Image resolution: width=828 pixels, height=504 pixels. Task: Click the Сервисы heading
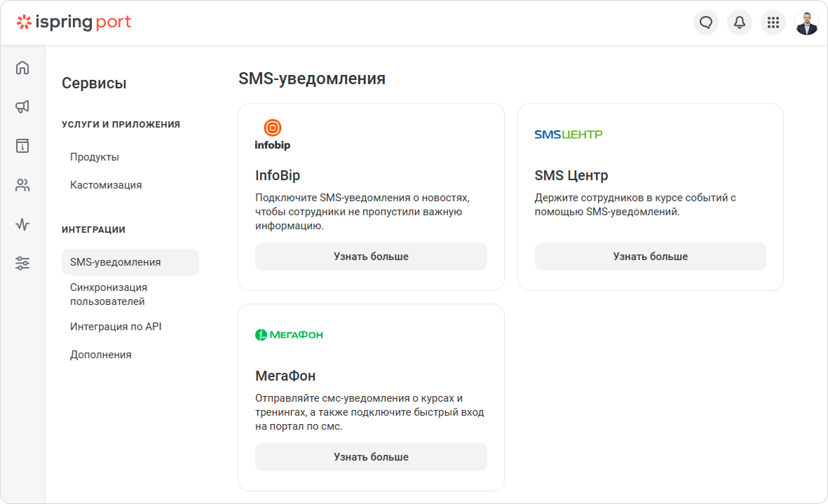point(94,83)
